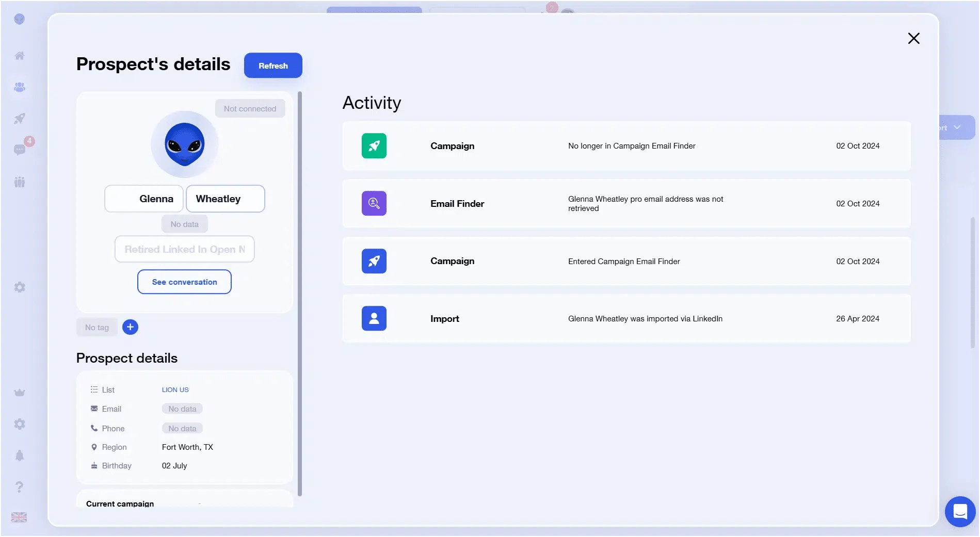Open the LION US list link
This screenshot has height=537, width=980.
tap(175, 389)
